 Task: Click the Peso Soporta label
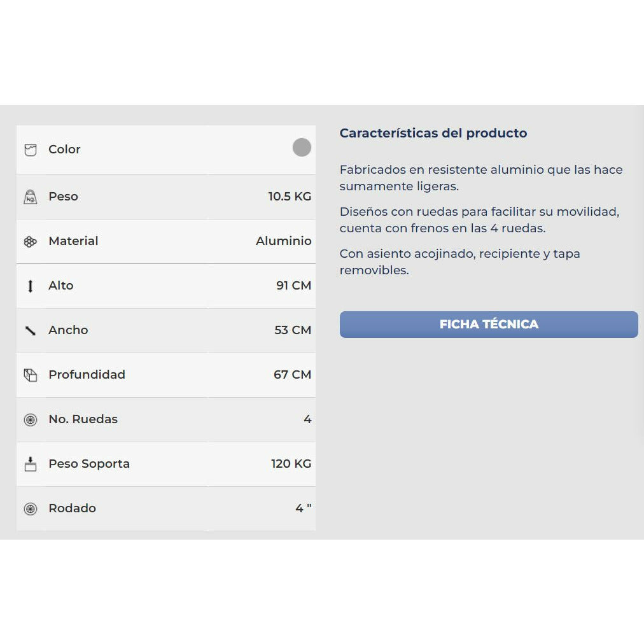pyautogui.click(x=89, y=464)
